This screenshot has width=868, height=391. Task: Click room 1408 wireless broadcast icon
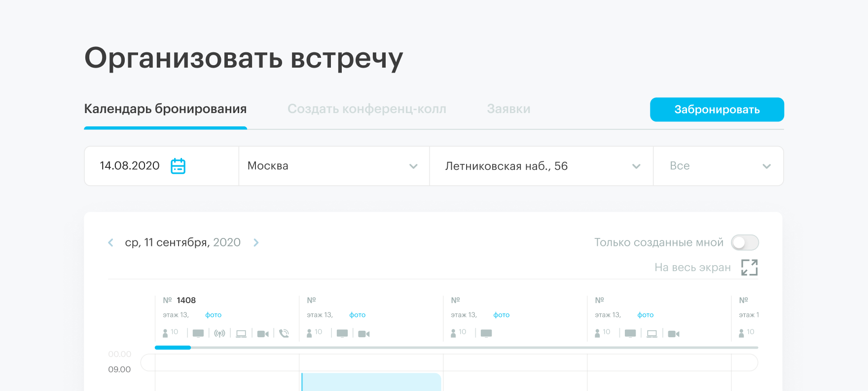pos(219,334)
